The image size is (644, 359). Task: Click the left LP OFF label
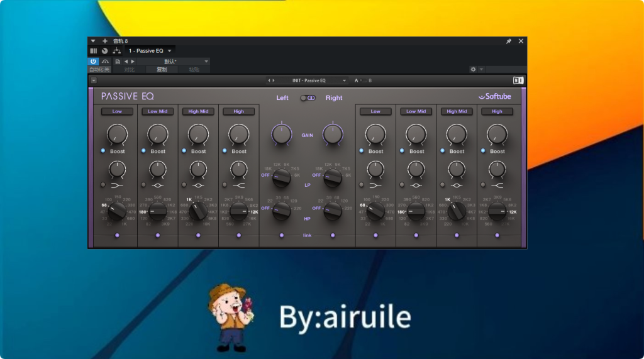[x=265, y=175]
